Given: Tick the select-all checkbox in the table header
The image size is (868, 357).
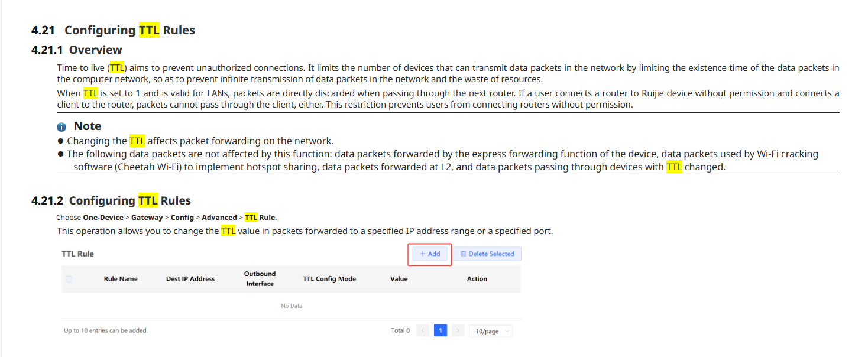Looking at the screenshot, I should pos(69,279).
